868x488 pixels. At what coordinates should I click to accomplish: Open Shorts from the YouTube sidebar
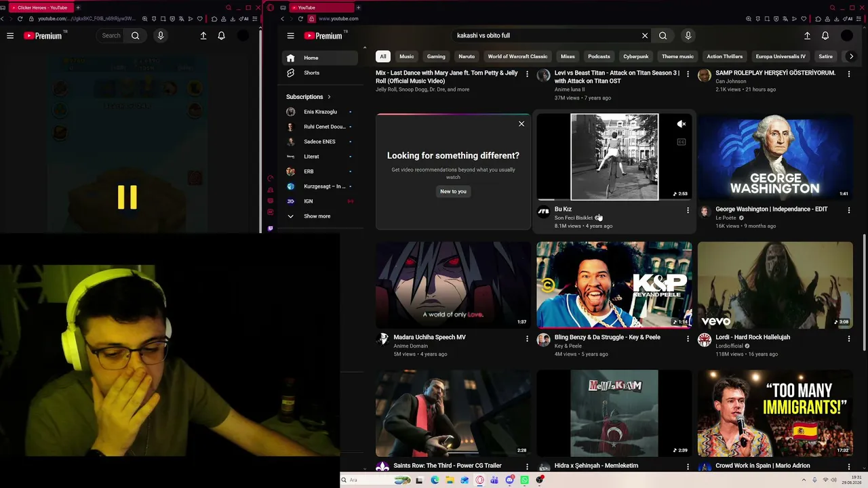(x=321, y=73)
